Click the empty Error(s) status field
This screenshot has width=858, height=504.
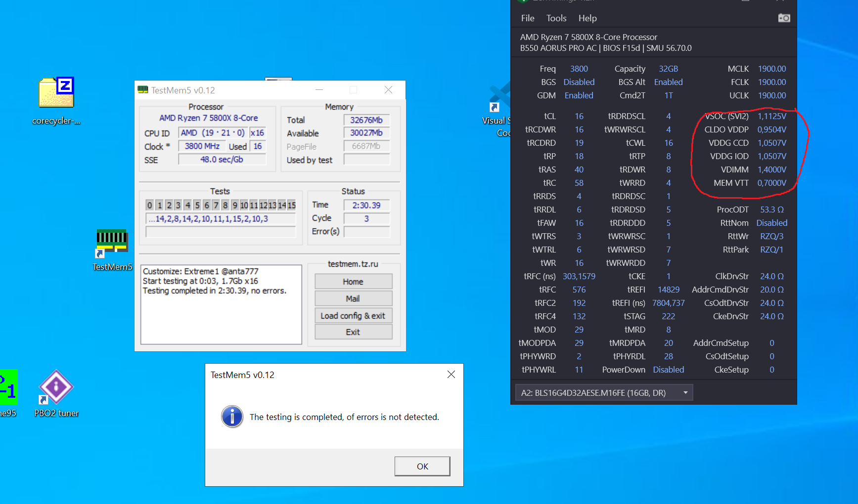(366, 232)
